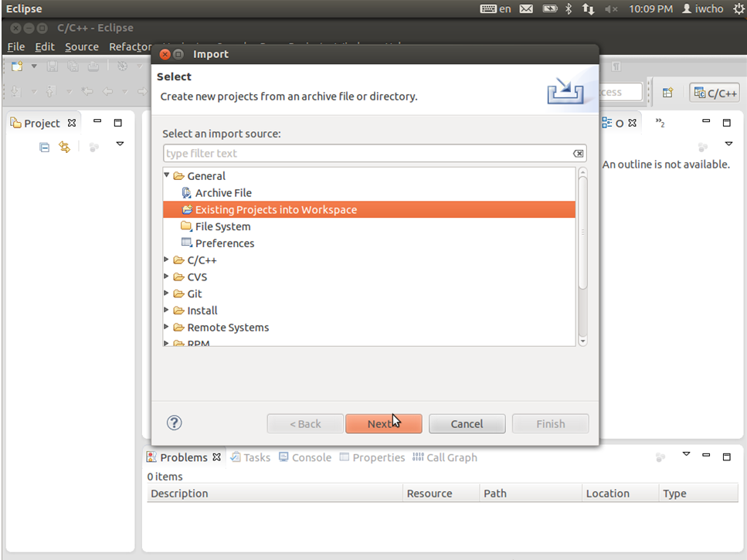This screenshot has height=560, width=747.
Task: Clear the filter text with the eraser icon
Action: pyautogui.click(x=578, y=154)
